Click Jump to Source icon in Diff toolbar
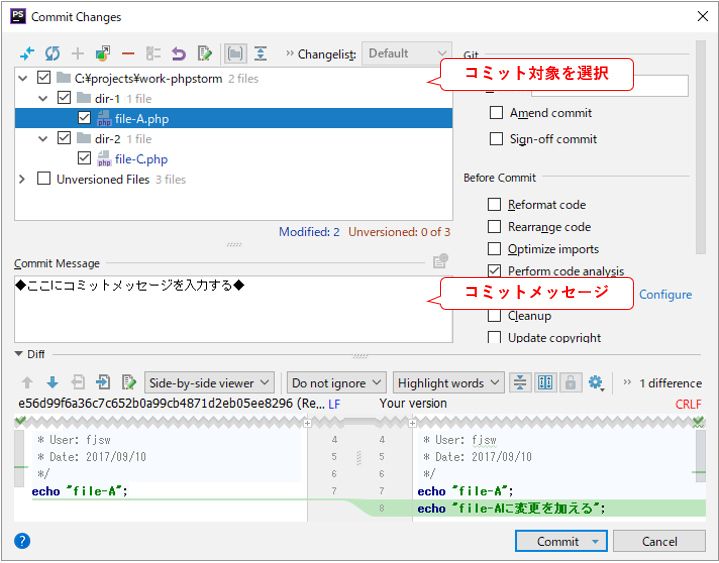 coord(129,382)
